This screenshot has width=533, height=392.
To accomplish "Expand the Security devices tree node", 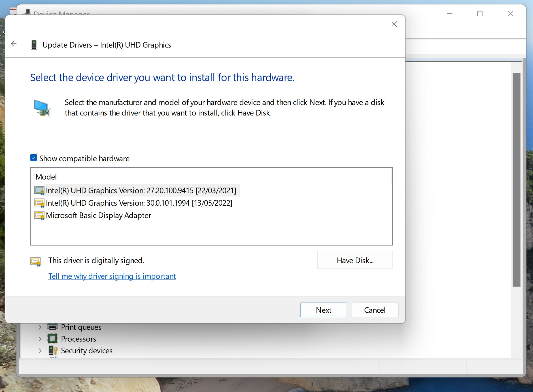I will point(40,350).
